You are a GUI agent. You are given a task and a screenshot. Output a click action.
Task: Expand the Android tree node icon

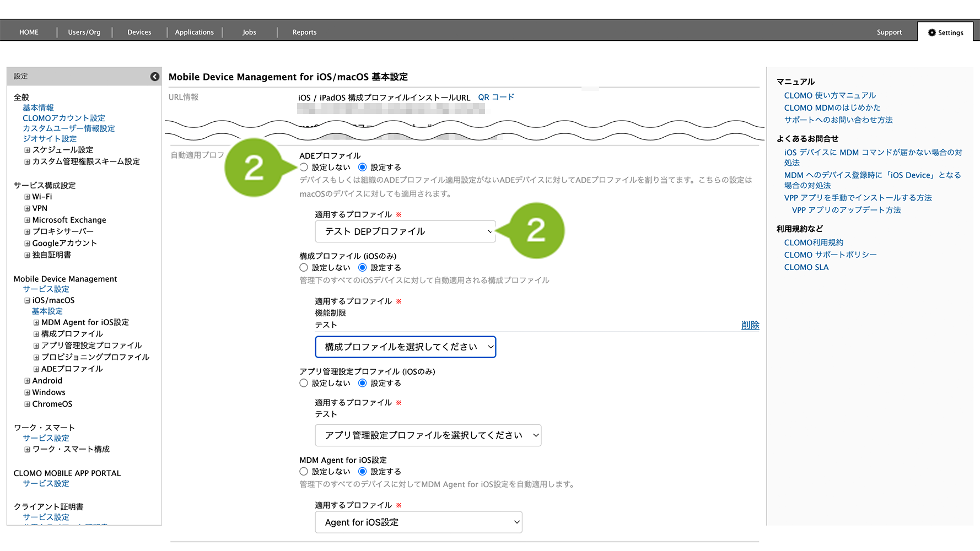coord(27,381)
